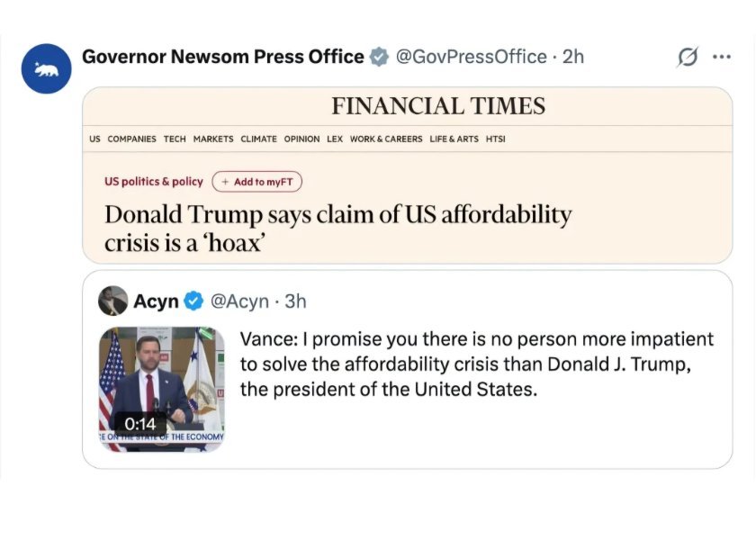Select the CLIMATE tab in FT navigation
The width and height of the screenshot is (756, 540).
point(258,139)
